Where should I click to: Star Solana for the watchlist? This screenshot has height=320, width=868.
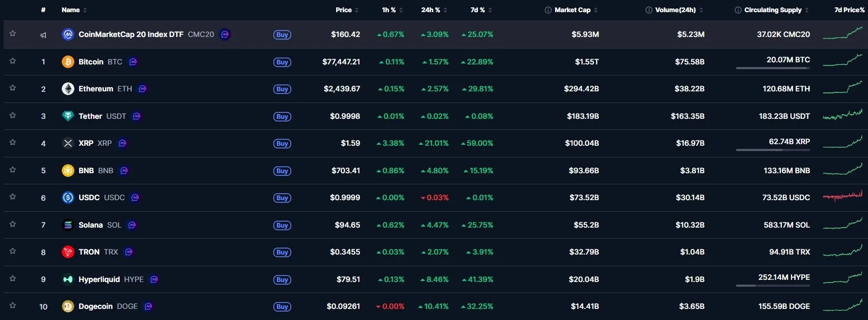[13, 224]
